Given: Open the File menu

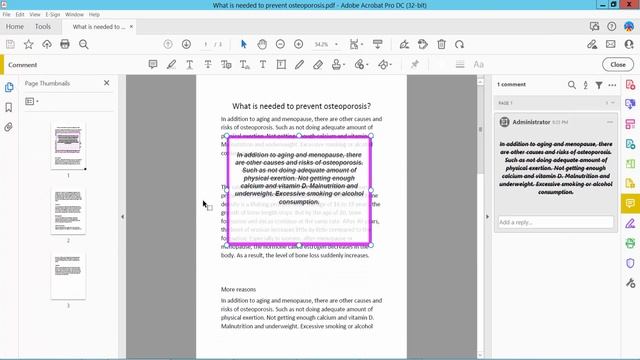Looking at the screenshot, I should pyautogui.click(x=7, y=14).
